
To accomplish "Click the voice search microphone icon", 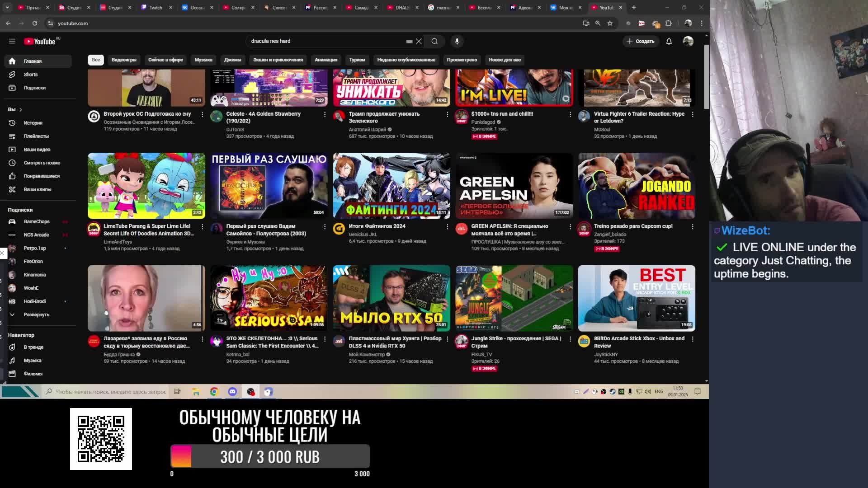I will tap(457, 41).
